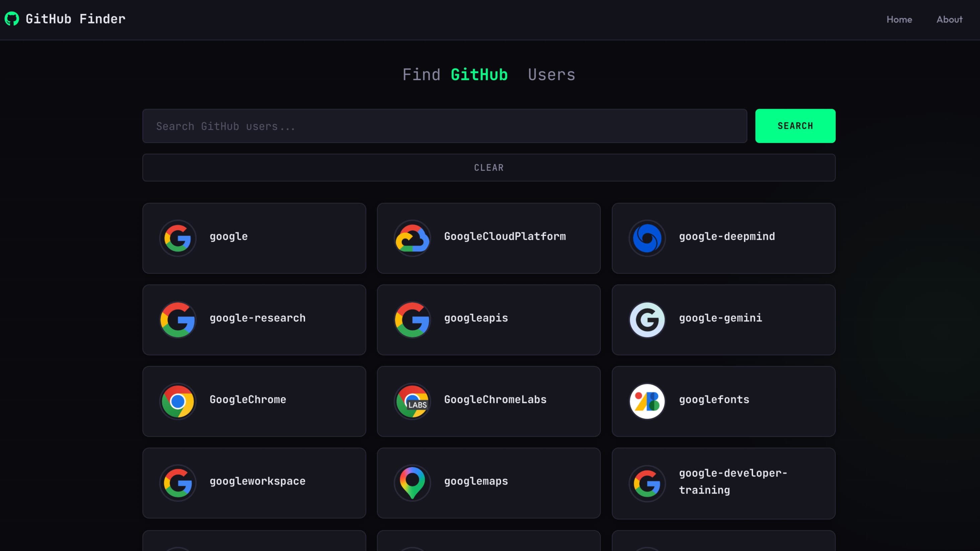Select the googlemaps username text
The height and width of the screenshot is (551, 980).
pyautogui.click(x=476, y=481)
